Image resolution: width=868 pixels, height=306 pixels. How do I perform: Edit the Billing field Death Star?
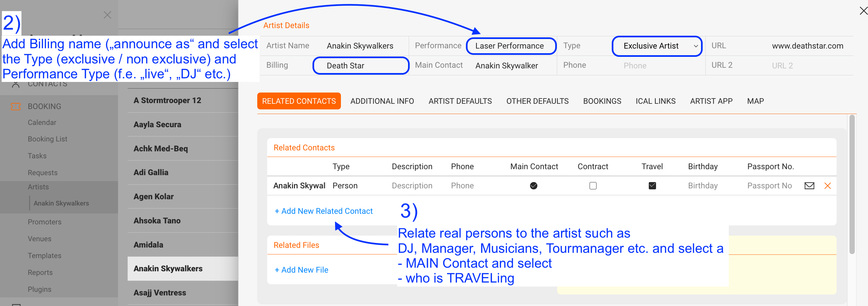click(361, 66)
